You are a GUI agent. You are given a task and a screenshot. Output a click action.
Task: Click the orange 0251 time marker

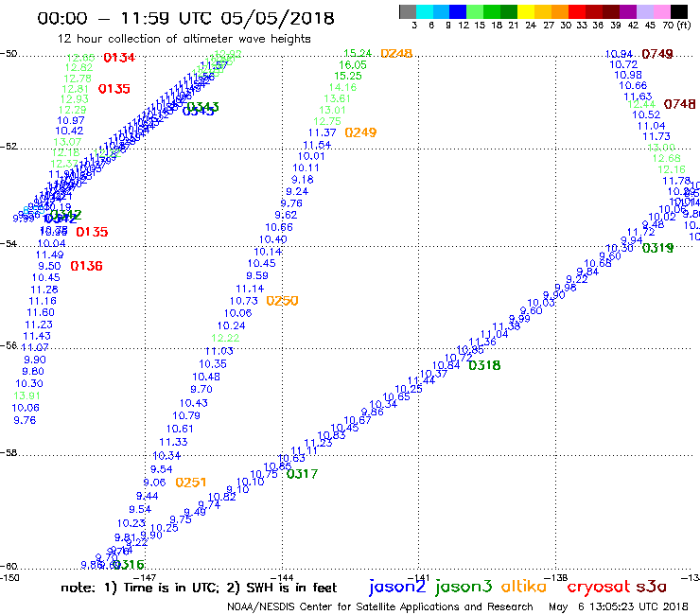tap(191, 483)
